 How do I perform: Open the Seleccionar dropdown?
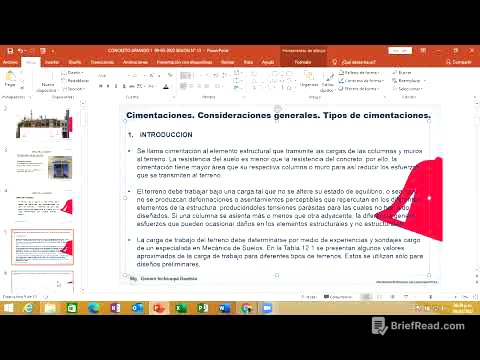click(x=407, y=89)
